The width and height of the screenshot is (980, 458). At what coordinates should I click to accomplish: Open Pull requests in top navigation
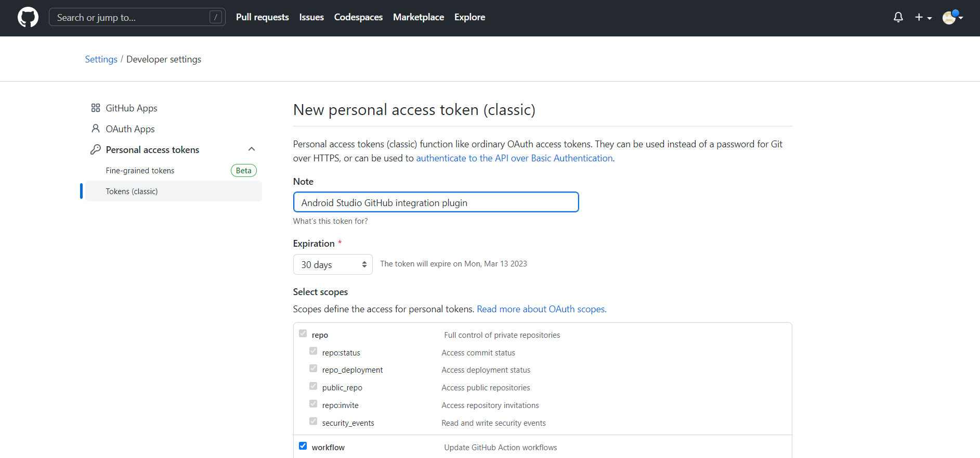(262, 17)
